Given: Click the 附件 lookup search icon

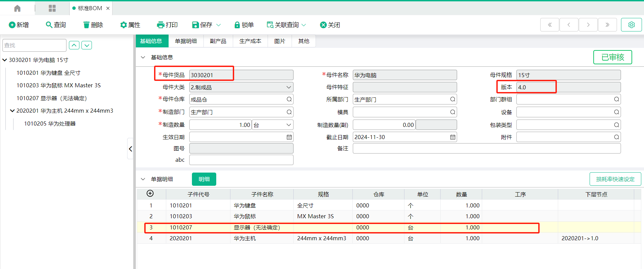Looking at the screenshot, I should tap(617, 137).
